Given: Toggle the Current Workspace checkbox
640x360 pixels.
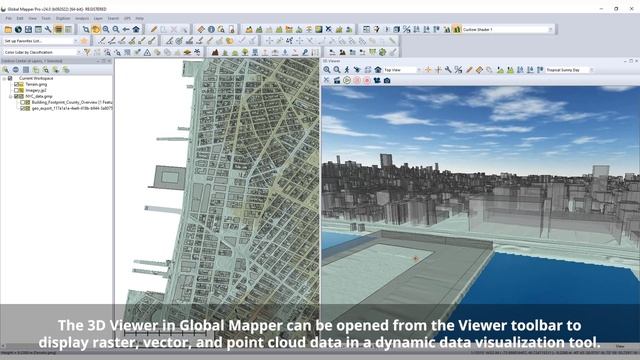Looking at the screenshot, I should (x=10, y=78).
